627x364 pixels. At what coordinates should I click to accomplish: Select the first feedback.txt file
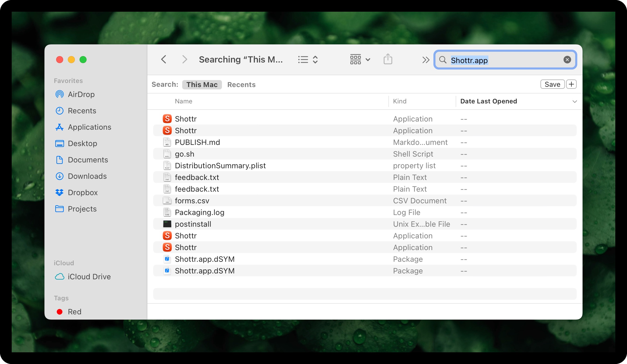365,177
